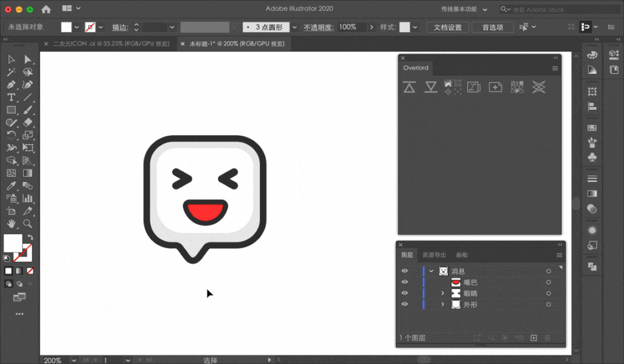Click the 首选项 button

[493, 27]
